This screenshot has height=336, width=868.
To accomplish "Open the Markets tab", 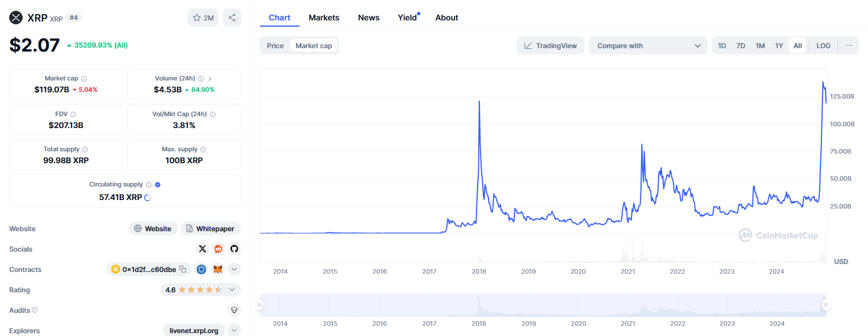I will (324, 18).
